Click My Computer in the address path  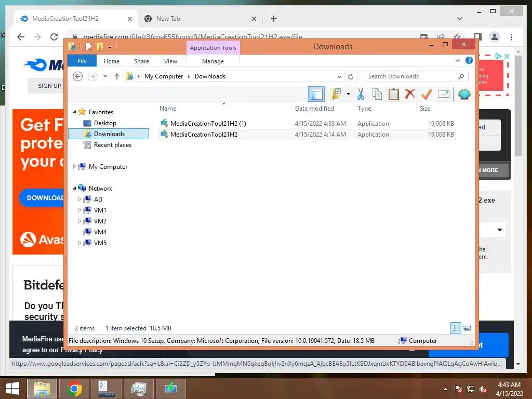(164, 76)
